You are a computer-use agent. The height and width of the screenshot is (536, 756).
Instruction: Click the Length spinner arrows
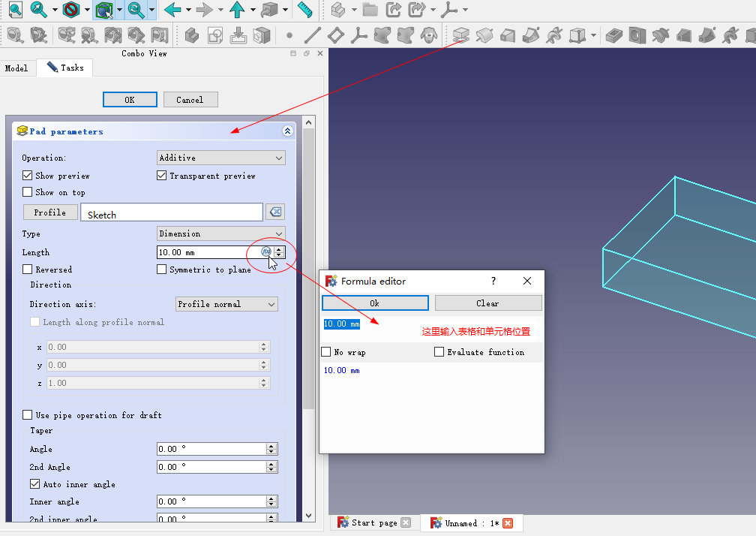tap(279, 251)
